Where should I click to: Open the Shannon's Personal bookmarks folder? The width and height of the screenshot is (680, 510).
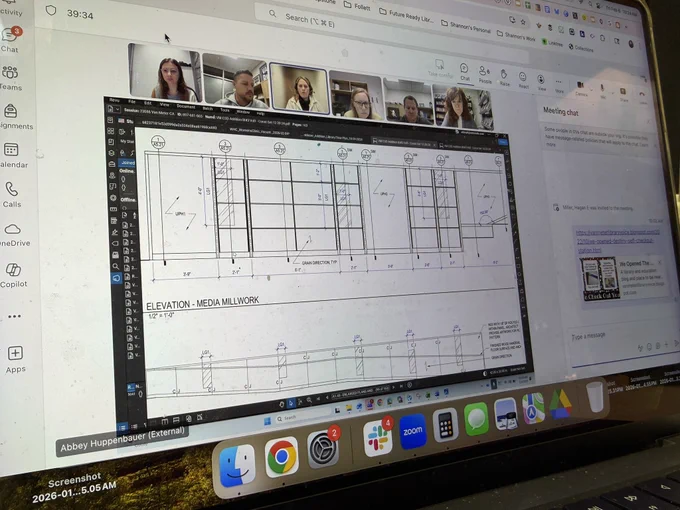coord(465,27)
